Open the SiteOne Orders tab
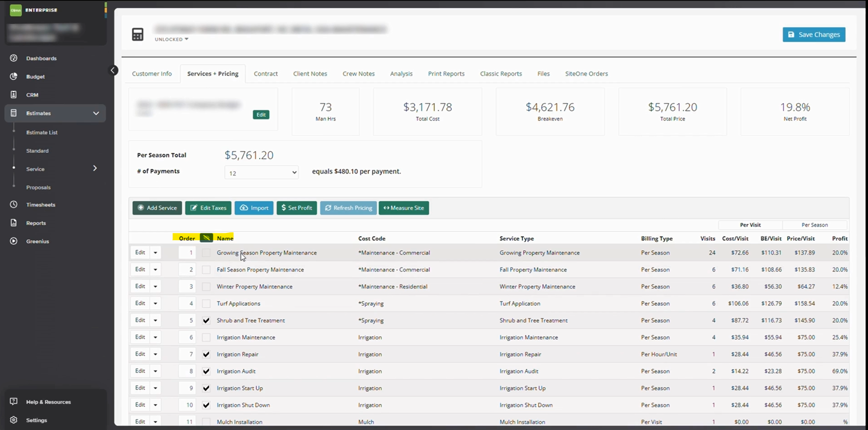The width and height of the screenshot is (868, 430). tap(586, 73)
